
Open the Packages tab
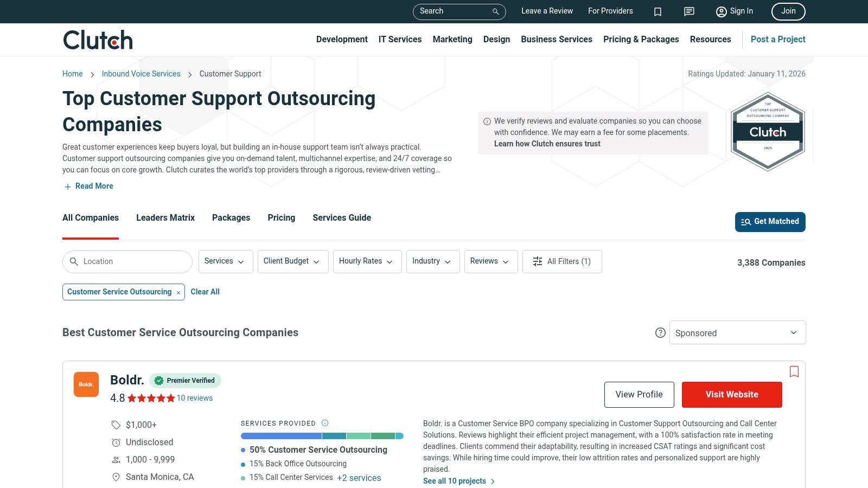tap(231, 217)
